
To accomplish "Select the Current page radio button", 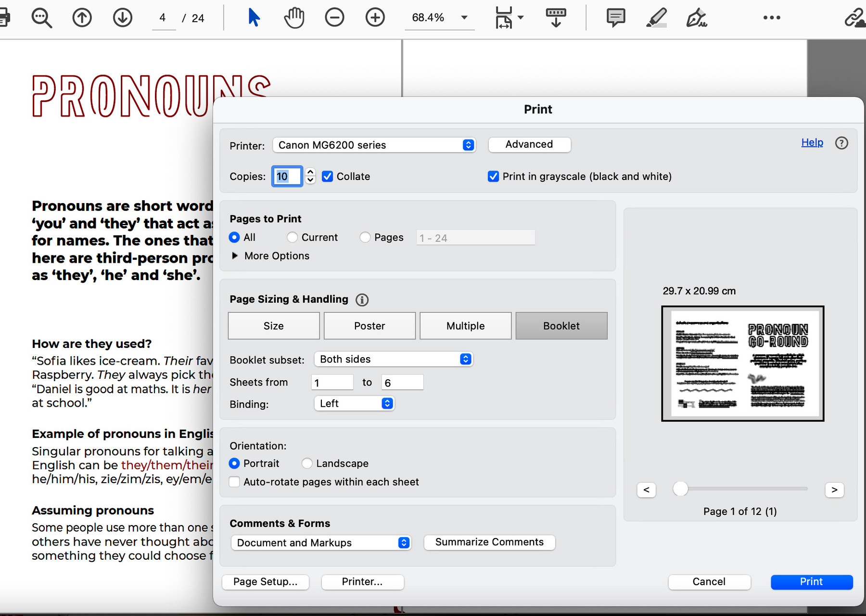I will [x=292, y=237].
